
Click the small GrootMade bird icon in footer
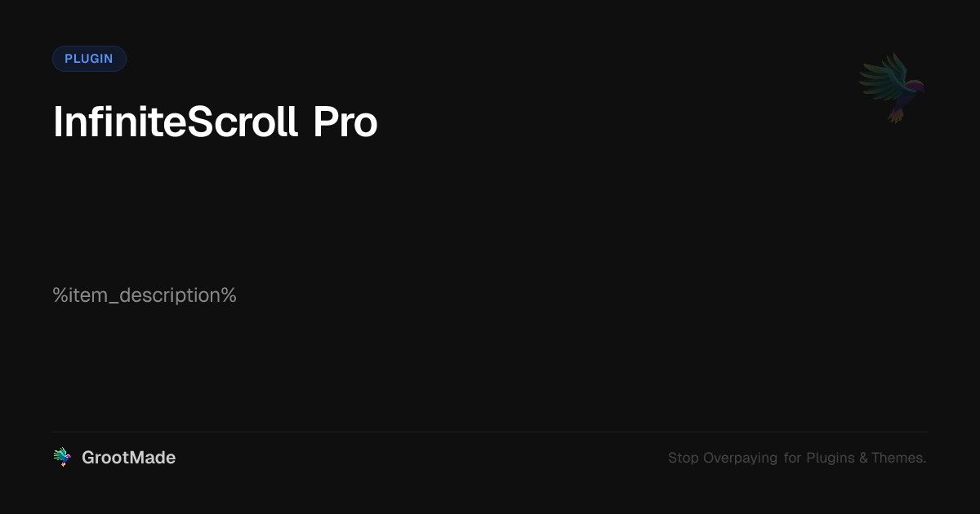coord(62,458)
